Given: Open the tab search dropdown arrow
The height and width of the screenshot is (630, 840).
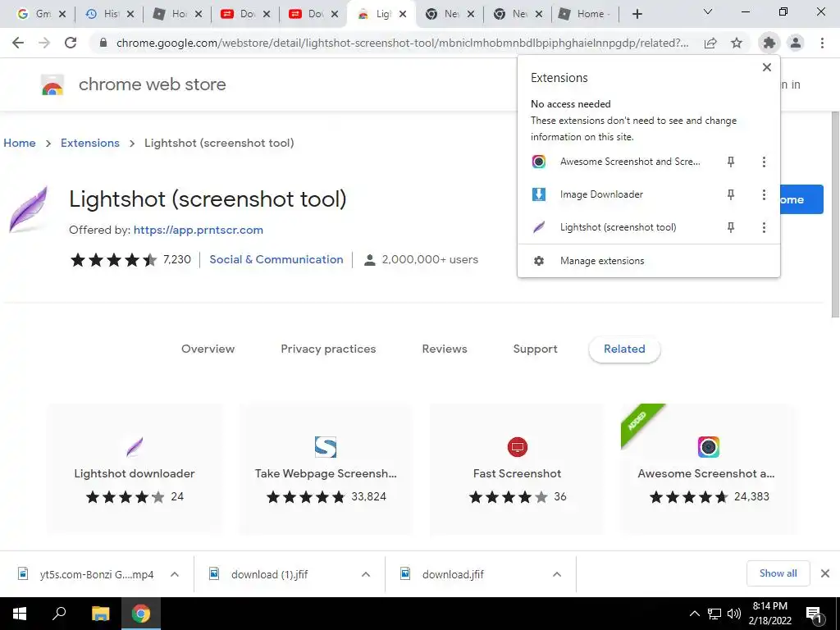Looking at the screenshot, I should [x=708, y=11].
